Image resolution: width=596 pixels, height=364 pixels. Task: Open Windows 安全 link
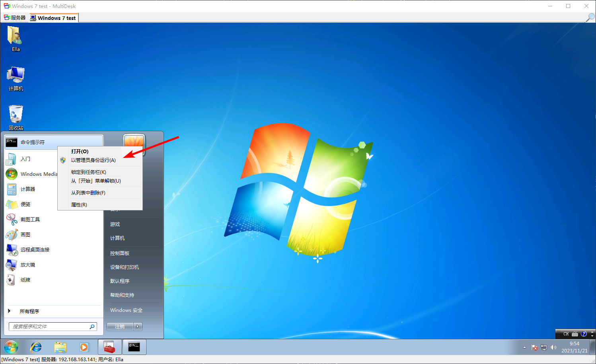(x=133, y=310)
